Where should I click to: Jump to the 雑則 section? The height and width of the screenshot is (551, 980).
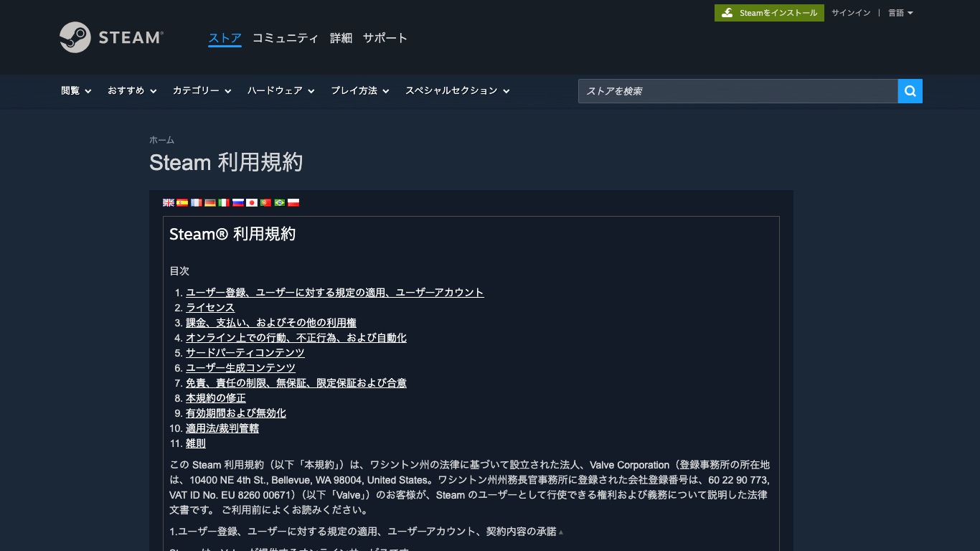pos(196,443)
